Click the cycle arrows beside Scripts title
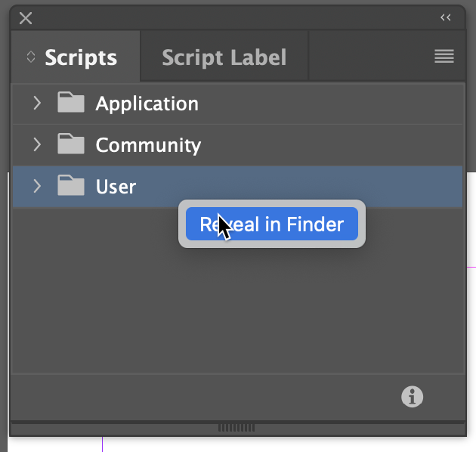Screen dimensions: 476x452 point(31,57)
